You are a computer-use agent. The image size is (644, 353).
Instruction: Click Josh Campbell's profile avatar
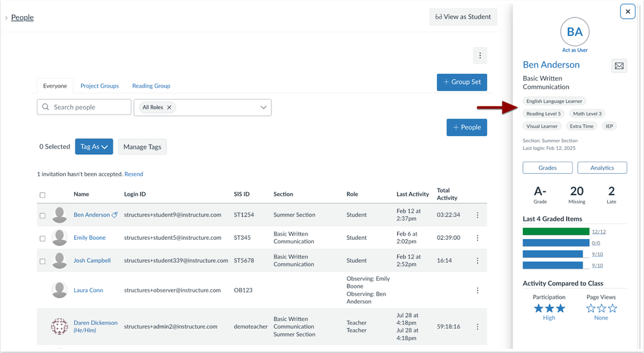coord(59,261)
